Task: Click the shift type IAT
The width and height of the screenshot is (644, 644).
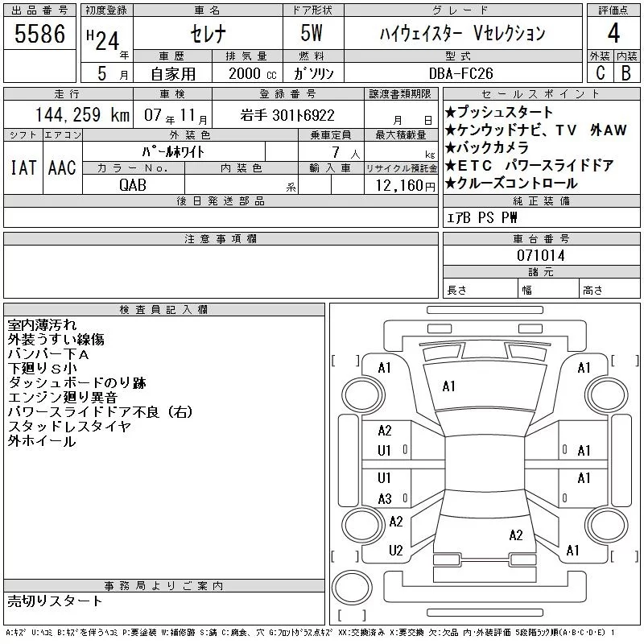Action: 23,167
